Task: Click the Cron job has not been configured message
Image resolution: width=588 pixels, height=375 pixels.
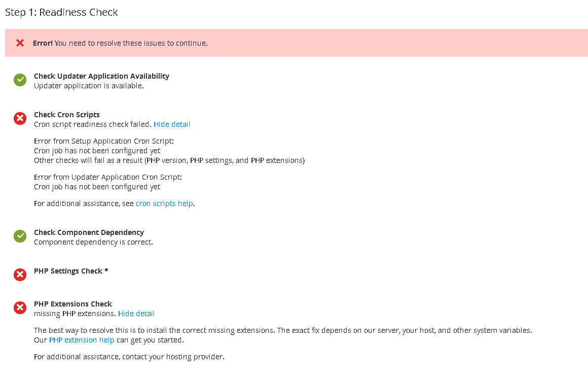Action: click(96, 150)
